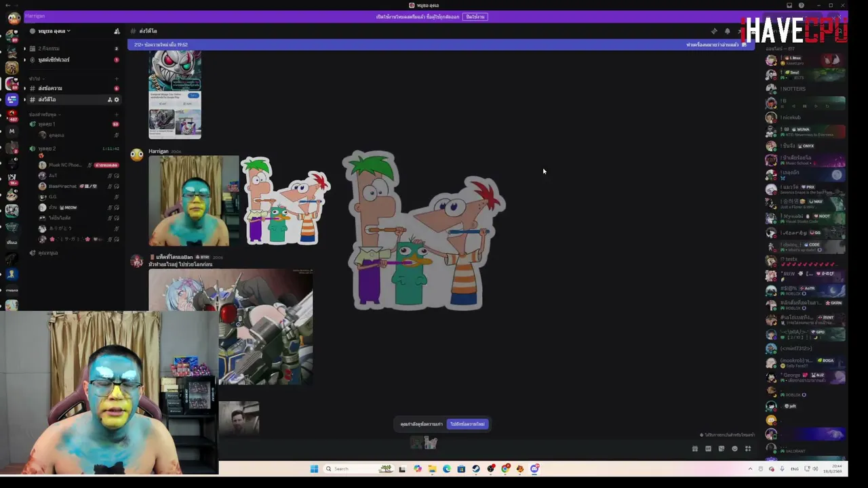The image size is (868, 488).
Task: Open the text channel with 6 unread badge
Action: pos(75,88)
